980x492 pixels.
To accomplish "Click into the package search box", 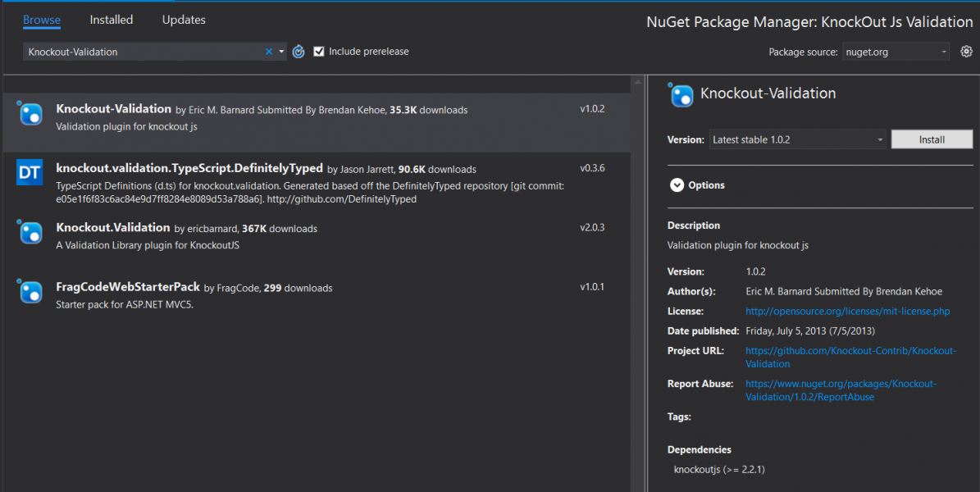I will (144, 52).
